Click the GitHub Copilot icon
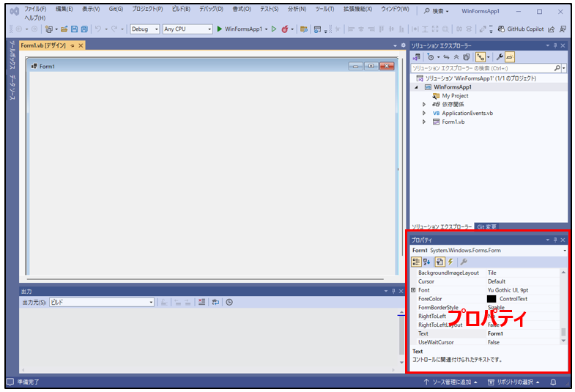 [x=502, y=29]
